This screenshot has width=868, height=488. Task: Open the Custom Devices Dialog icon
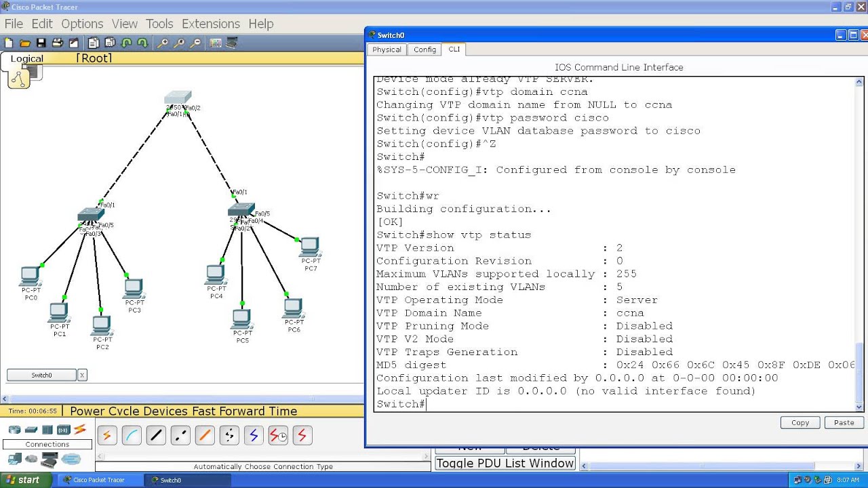(x=232, y=43)
